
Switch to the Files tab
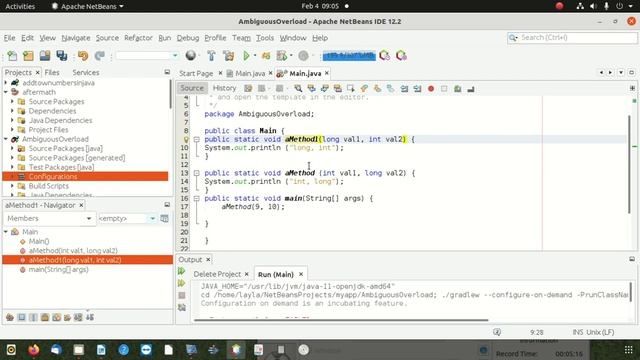pyautogui.click(x=52, y=72)
